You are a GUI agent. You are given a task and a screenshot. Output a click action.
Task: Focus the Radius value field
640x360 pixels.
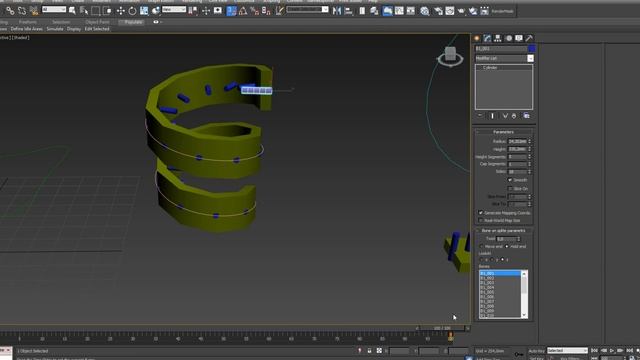click(517, 141)
